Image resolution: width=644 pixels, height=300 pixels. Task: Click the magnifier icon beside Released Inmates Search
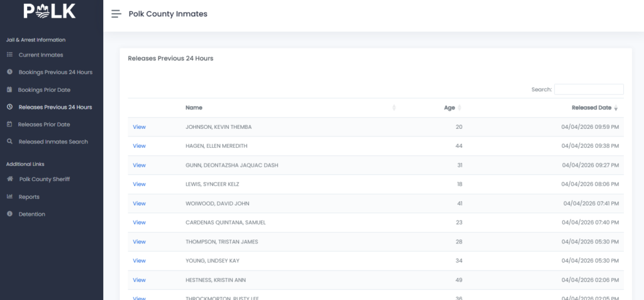tap(9, 142)
